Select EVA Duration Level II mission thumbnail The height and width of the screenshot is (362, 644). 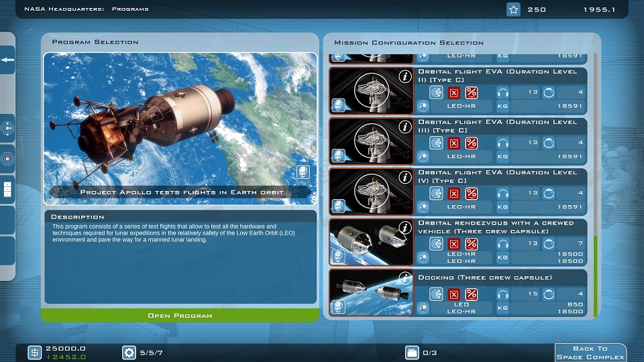(x=371, y=90)
